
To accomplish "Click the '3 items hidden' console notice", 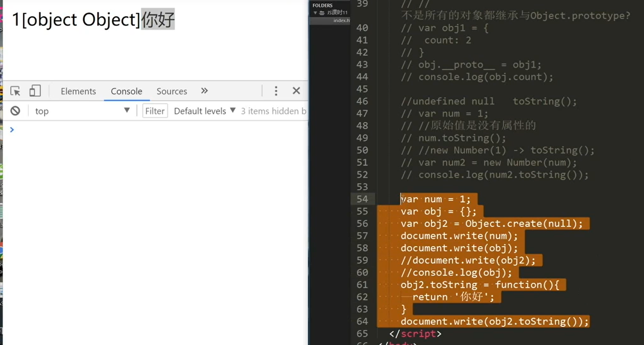I will [x=274, y=111].
